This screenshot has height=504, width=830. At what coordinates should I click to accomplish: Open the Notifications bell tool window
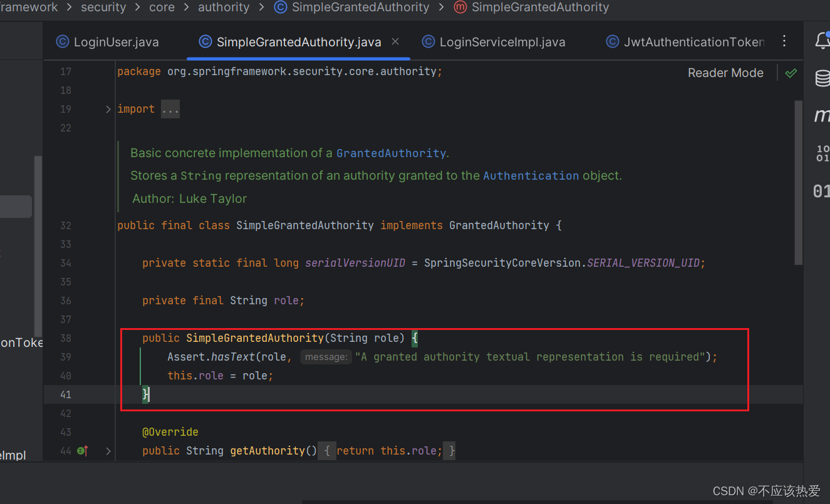[822, 41]
